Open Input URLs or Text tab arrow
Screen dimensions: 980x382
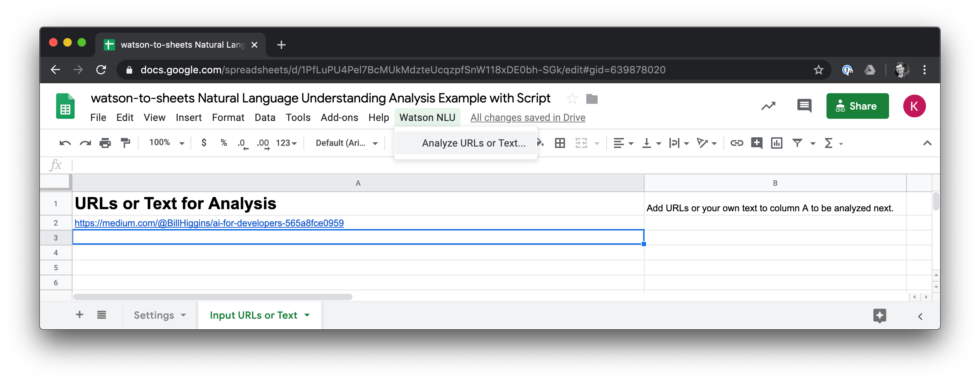tap(307, 315)
